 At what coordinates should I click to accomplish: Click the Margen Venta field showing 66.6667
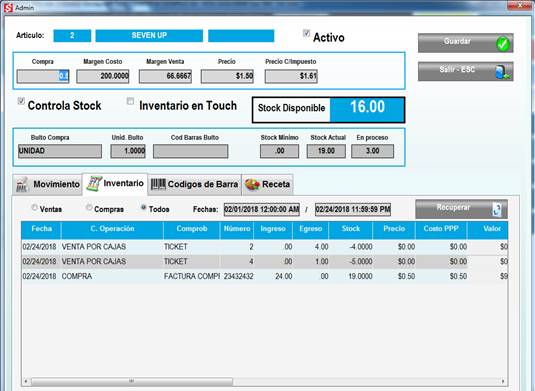tap(165, 76)
